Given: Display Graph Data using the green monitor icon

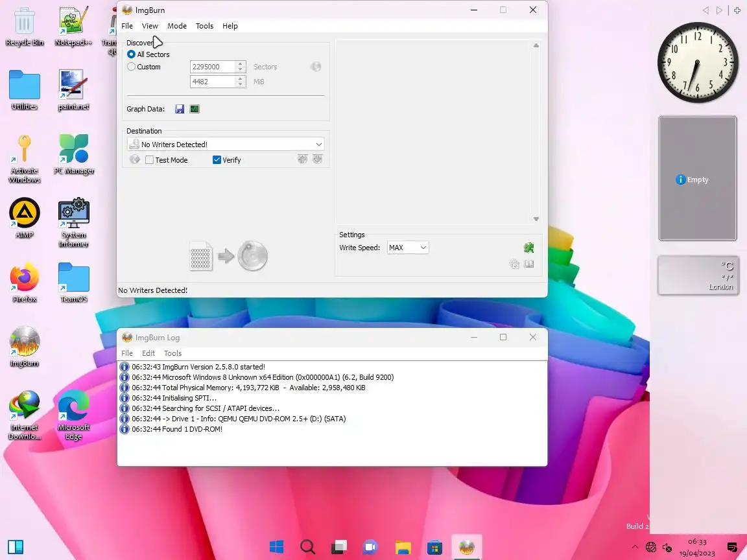Looking at the screenshot, I should (195, 109).
